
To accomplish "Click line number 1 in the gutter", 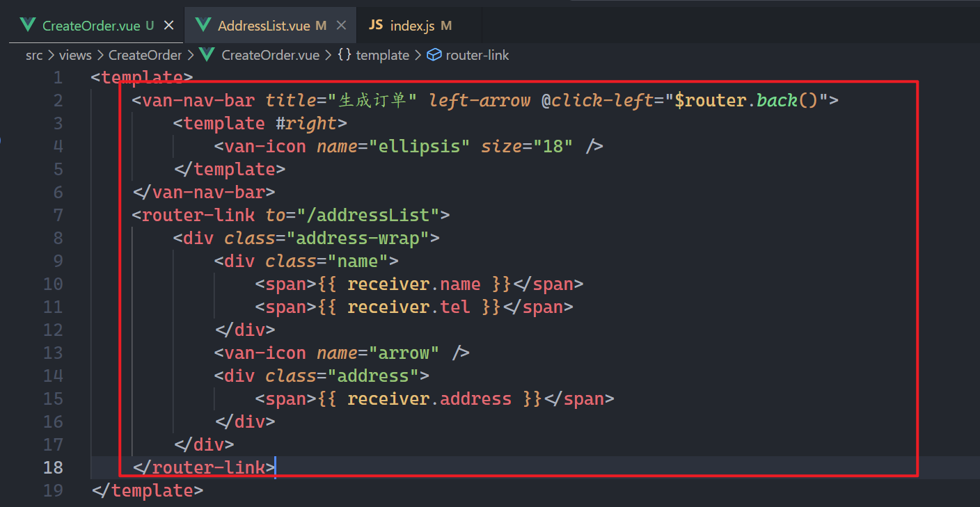I will pyautogui.click(x=58, y=78).
